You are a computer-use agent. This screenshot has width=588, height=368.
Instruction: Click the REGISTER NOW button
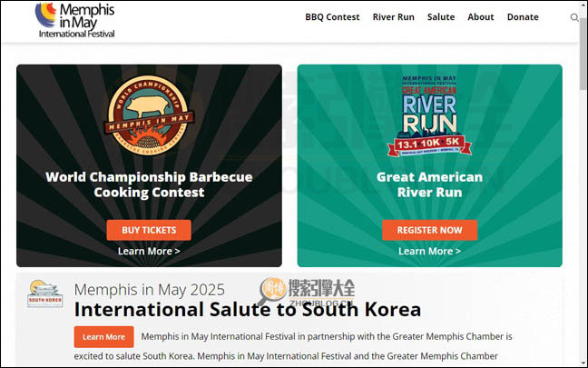pos(430,230)
